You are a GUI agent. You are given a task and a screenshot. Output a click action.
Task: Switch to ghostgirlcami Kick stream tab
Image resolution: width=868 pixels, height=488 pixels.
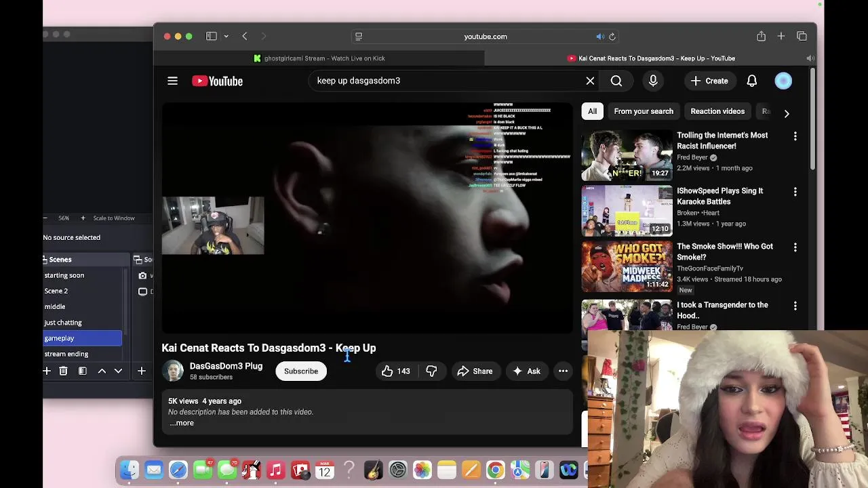tap(319, 58)
